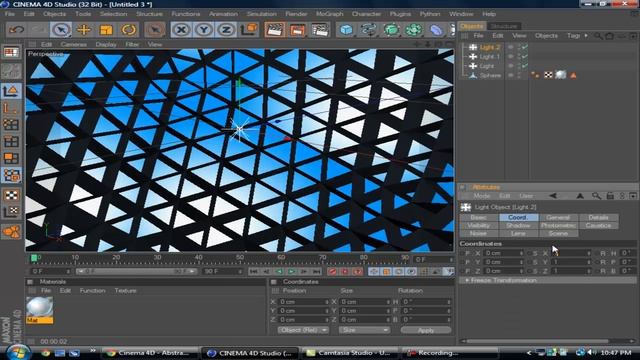Viewport: 640px width, 360px height.
Task: Select Polygons mode in left sidebar
Action: [11, 158]
